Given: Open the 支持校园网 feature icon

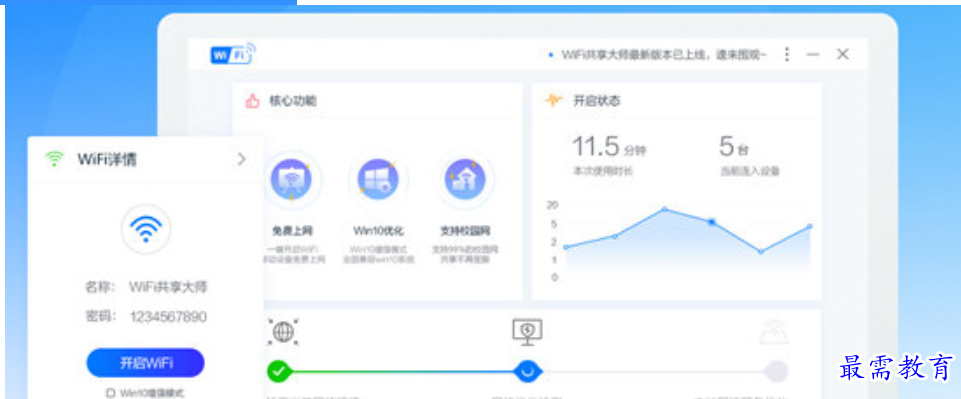Looking at the screenshot, I should 465,180.
